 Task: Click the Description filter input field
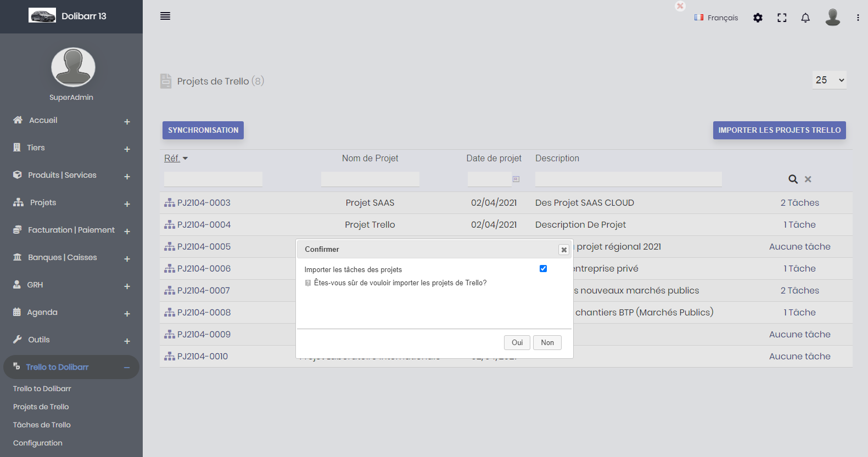628,179
